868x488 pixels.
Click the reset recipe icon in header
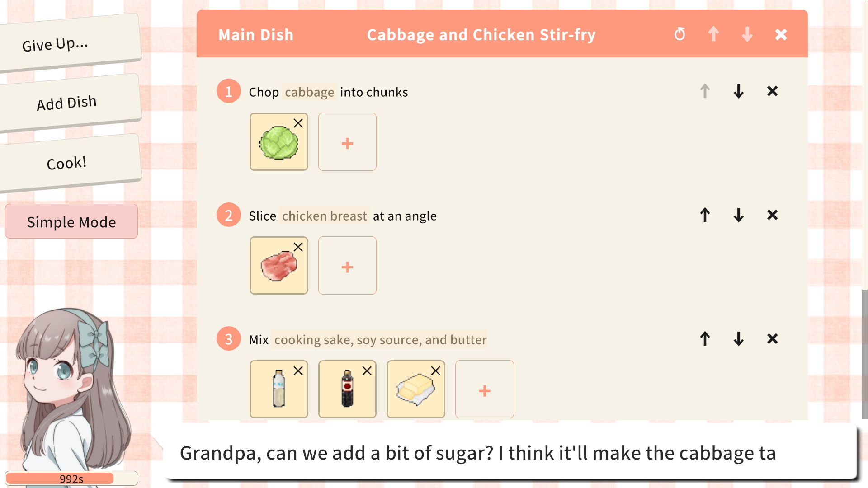tap(679, 34)
